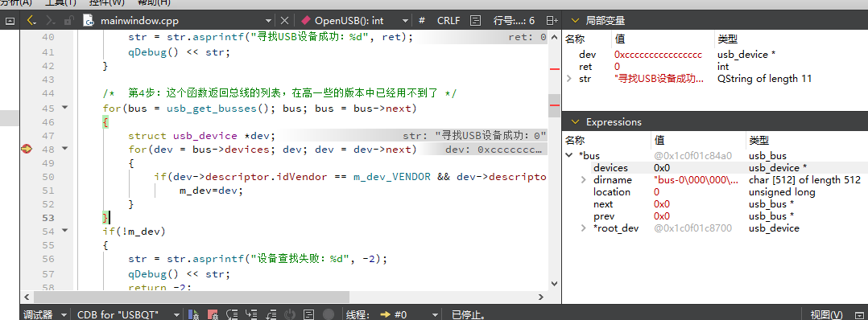Fold the code block at line 45

point(65,108)
